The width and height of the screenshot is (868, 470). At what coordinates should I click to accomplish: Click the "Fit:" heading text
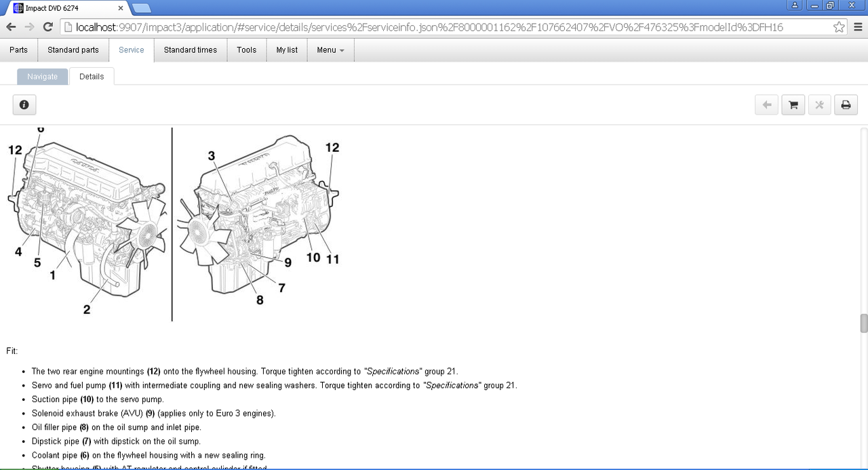point(12,351)
